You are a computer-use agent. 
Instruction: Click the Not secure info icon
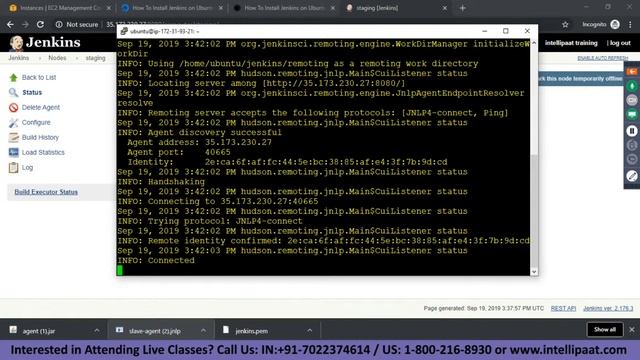59,24
